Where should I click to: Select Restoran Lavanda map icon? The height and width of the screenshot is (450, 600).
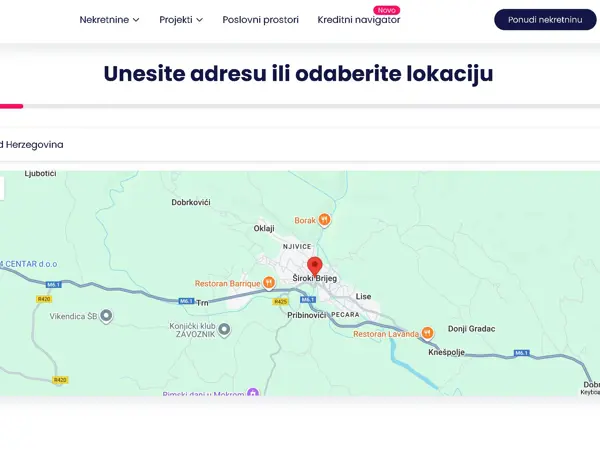tap(427, 333)
